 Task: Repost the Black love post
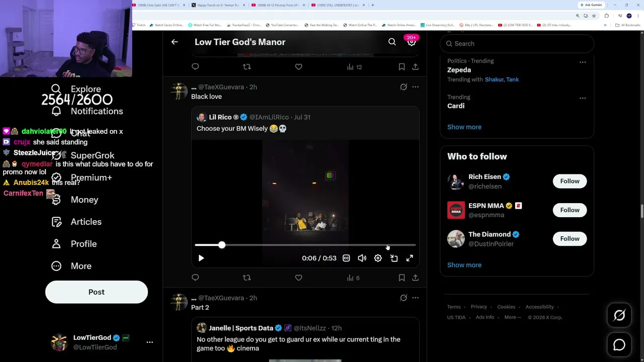click(x=247, y=278)
